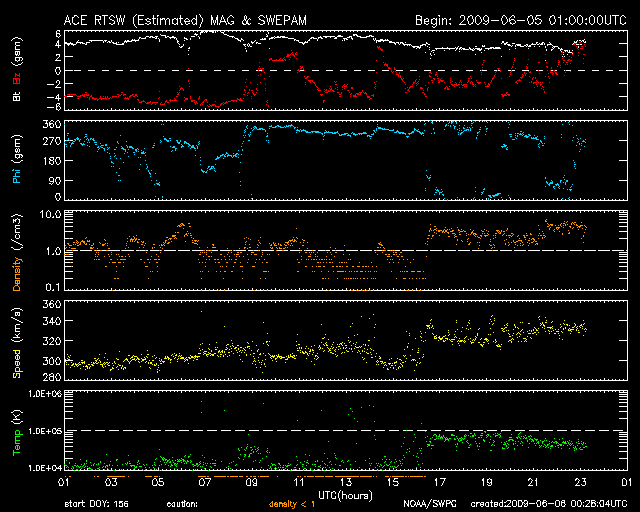Image resolution: width=640 pixels, height=512 pixels.
Task: Click the '360' tick on the Speed axis
Action: 52,304
